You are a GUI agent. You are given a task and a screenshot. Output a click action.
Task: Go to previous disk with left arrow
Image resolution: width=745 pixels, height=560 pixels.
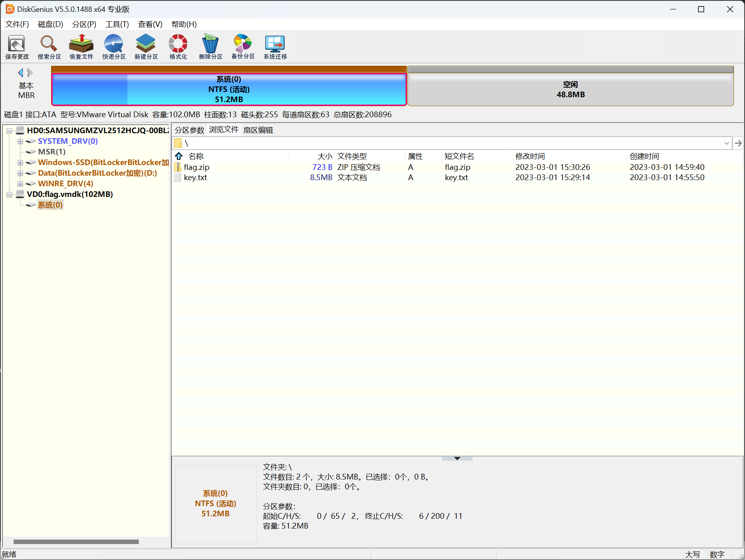(21, 73)
